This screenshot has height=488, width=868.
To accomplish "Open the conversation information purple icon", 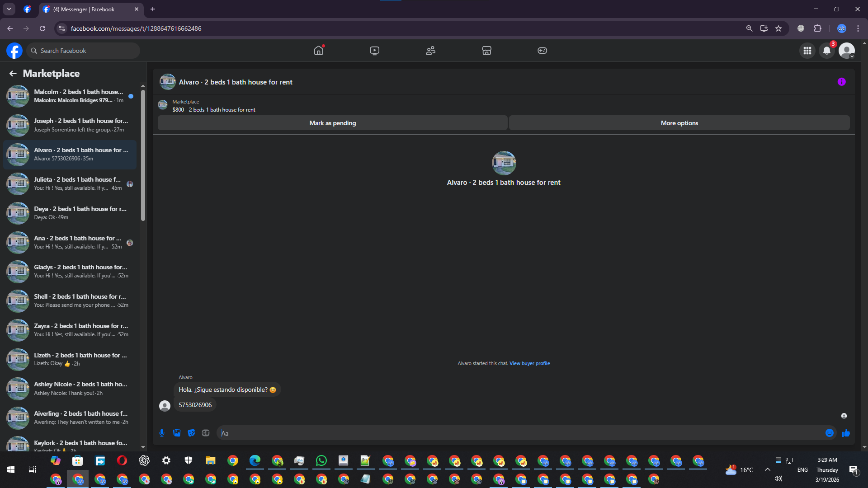I will [841, 82].
